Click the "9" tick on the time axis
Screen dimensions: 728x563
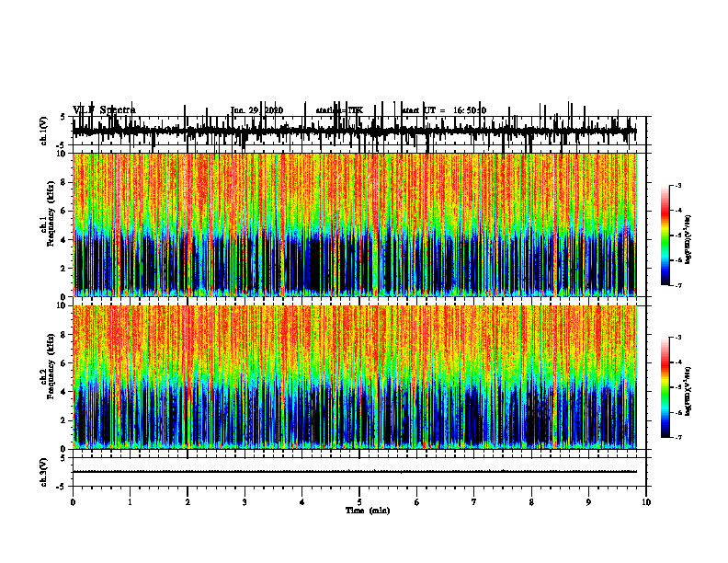(588, 502)
